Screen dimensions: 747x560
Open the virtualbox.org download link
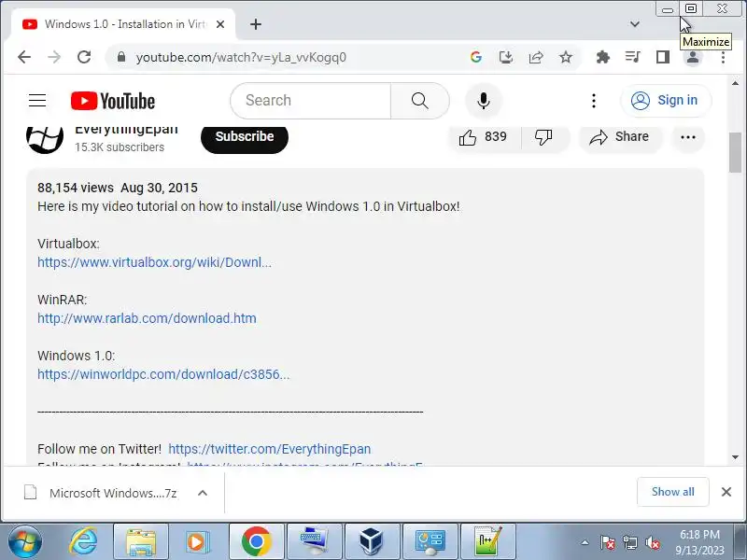(x=154, y=262)
